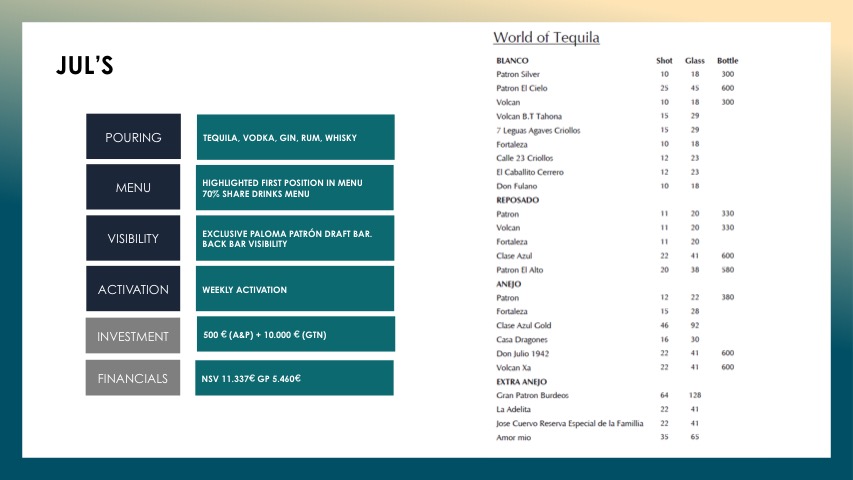Screen dimensions: 853x480
Task: Select the MENU label box
Action: point(133,187)
